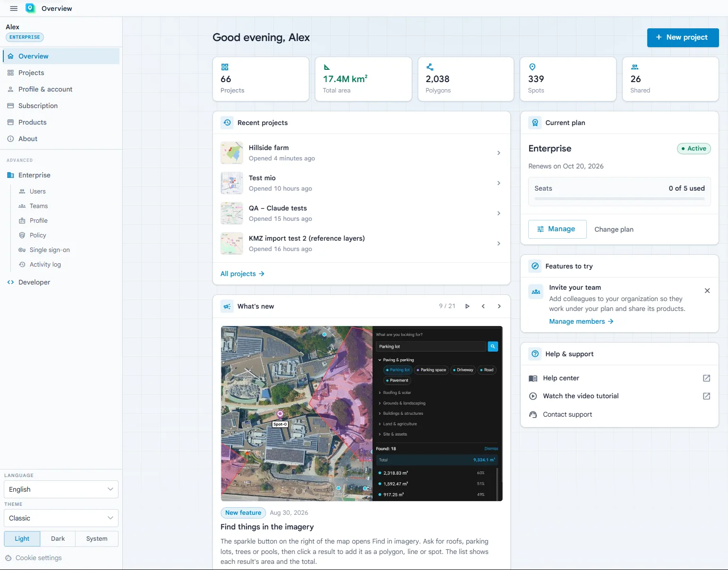Click the Total area stat icon

[x=327, y=67]
